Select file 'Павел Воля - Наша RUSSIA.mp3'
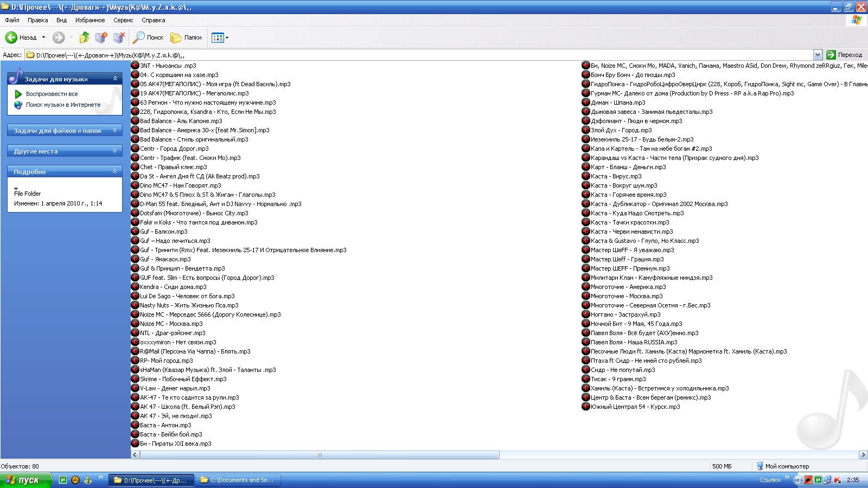Screen dimensions: 868x488 pyautogui.click(x=630, y=342)
